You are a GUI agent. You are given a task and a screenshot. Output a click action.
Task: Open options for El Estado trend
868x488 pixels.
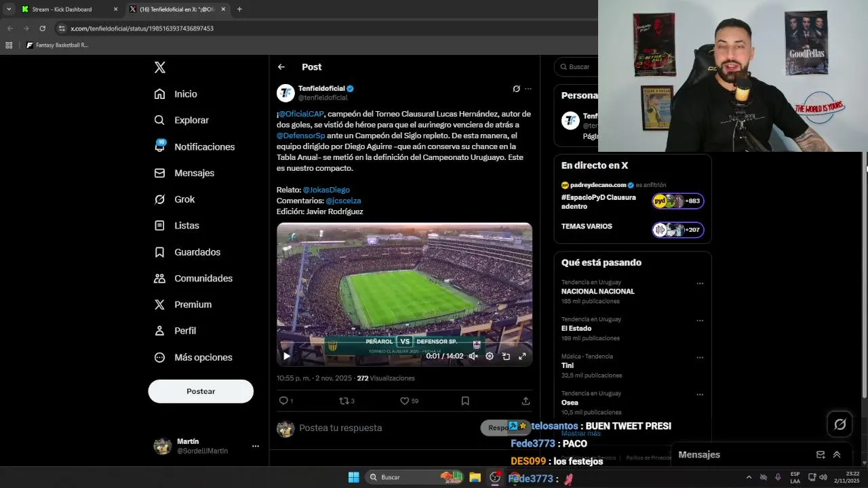700,321
